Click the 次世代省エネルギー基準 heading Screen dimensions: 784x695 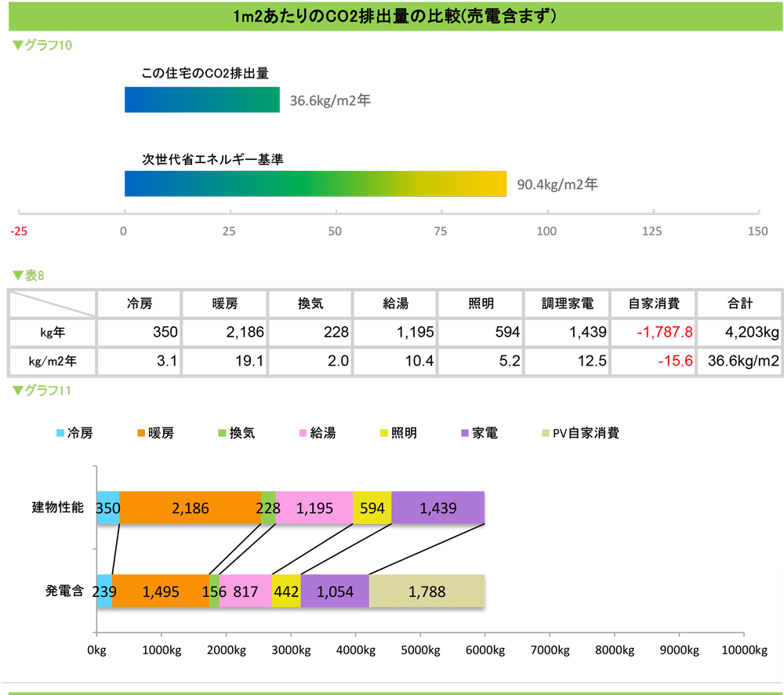coord(212,159)
